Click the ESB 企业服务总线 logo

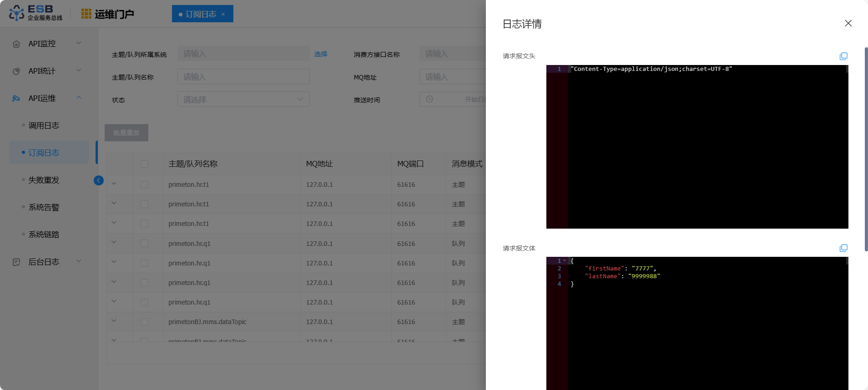35,13
